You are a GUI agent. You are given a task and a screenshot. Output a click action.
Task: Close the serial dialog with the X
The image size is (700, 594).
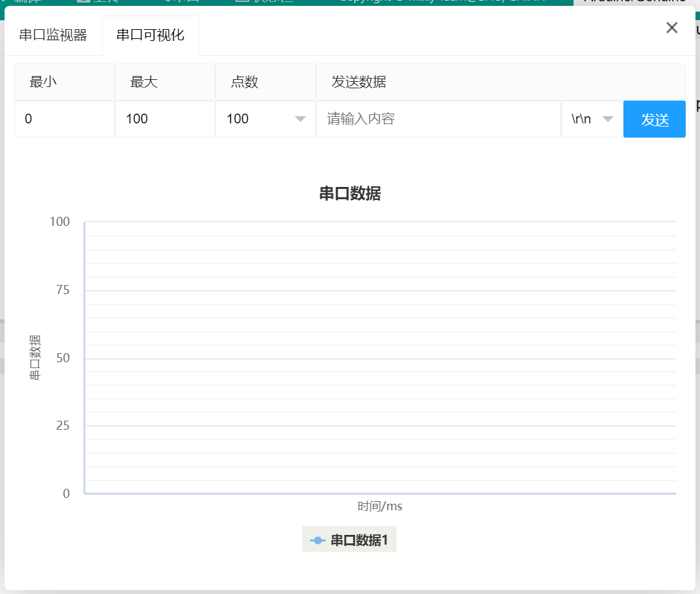tap(672, 27)
